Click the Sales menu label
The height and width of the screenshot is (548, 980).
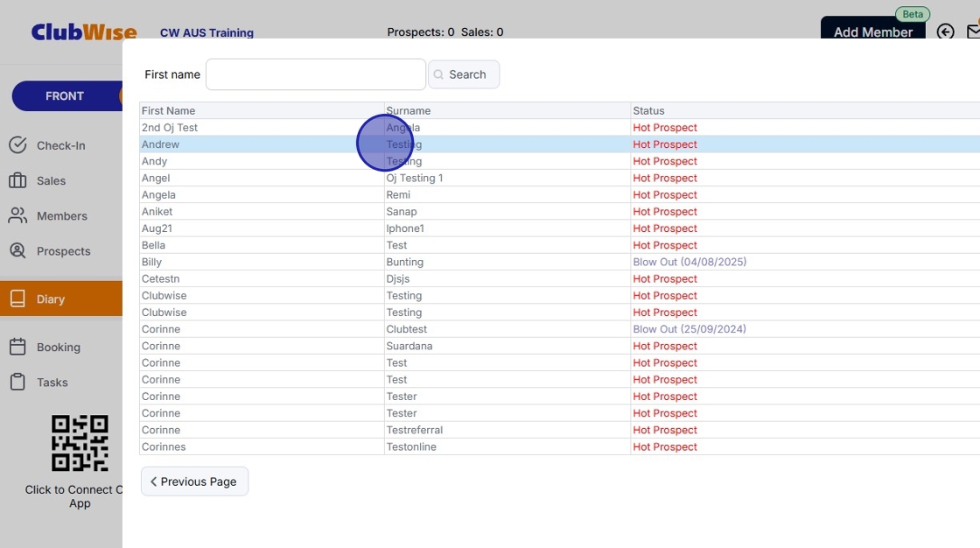[x=52, y=181]
